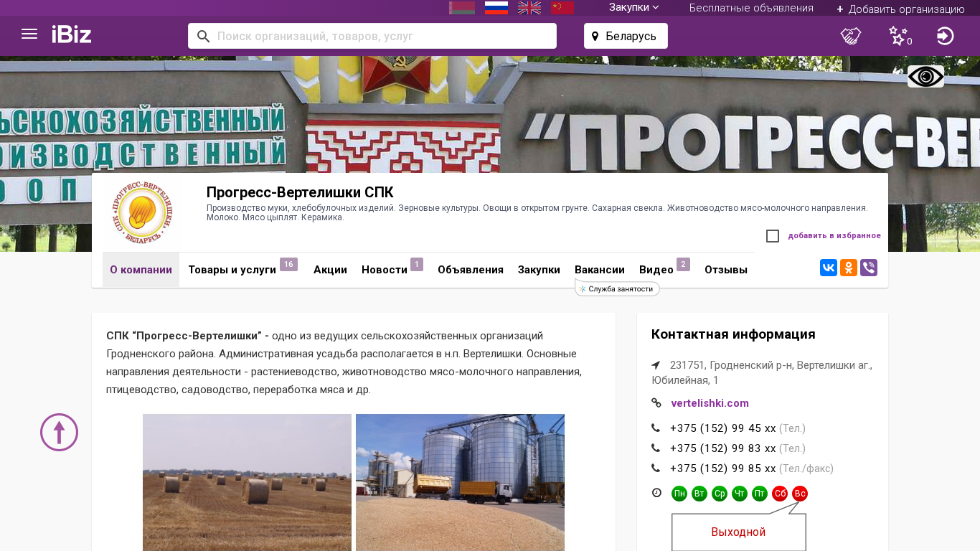Share the page on Odnoklassniki

point(849,268)
